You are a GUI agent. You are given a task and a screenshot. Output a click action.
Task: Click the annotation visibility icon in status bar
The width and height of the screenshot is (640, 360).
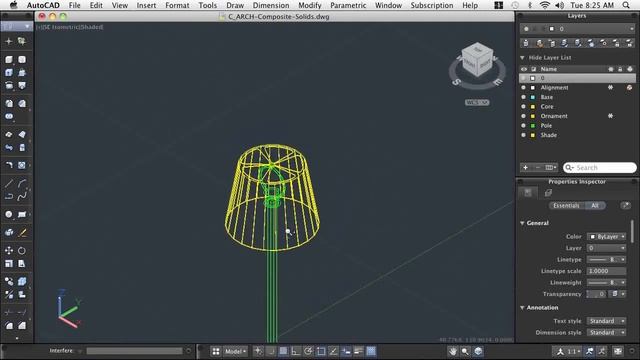[x=589, y=351]
